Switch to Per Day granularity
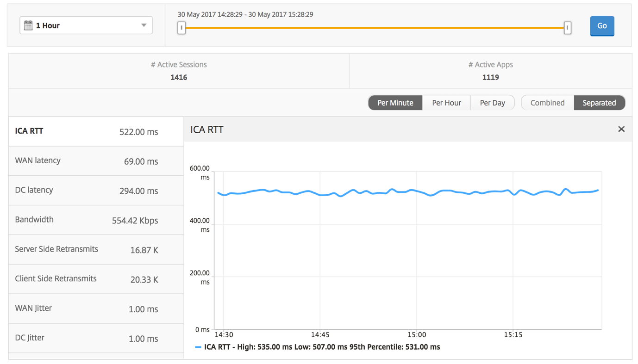 coord(492,103)
